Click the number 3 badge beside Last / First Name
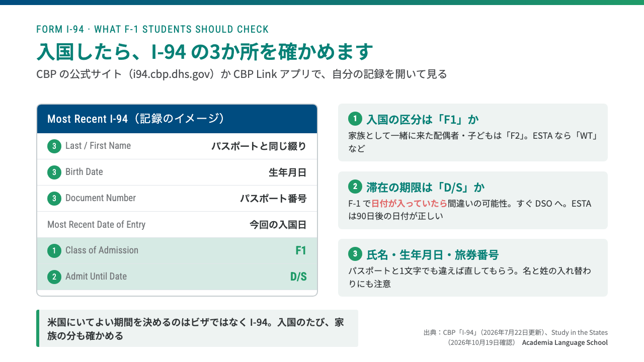Screen dimensions: 644x362 [54, 146]
